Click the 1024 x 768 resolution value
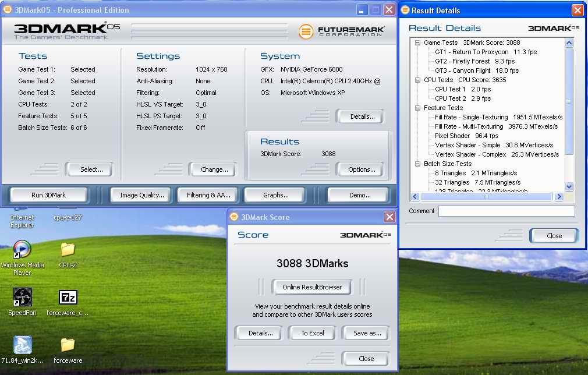This screenshot has height=375, width=588. [x=211, y=69]
